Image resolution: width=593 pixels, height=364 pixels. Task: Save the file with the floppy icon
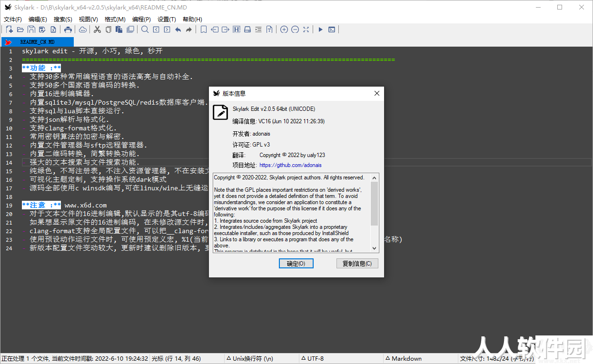coord(31,30)
